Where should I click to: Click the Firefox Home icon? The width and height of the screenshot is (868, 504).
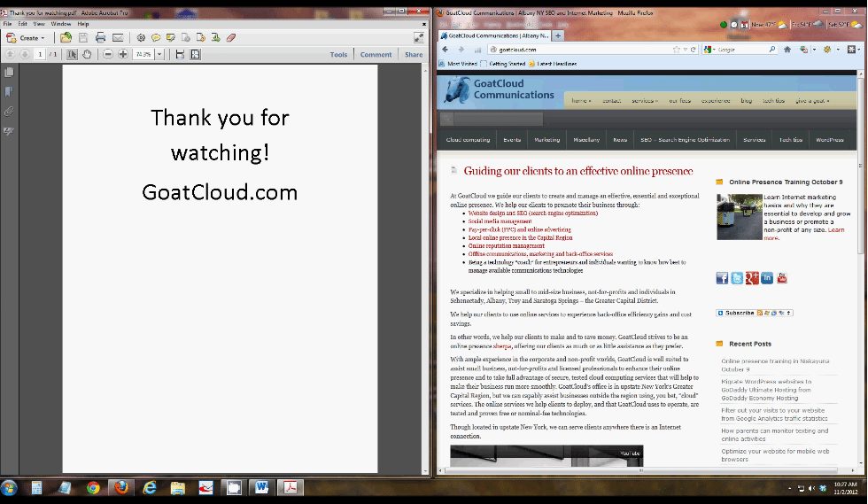coord(787,50)
